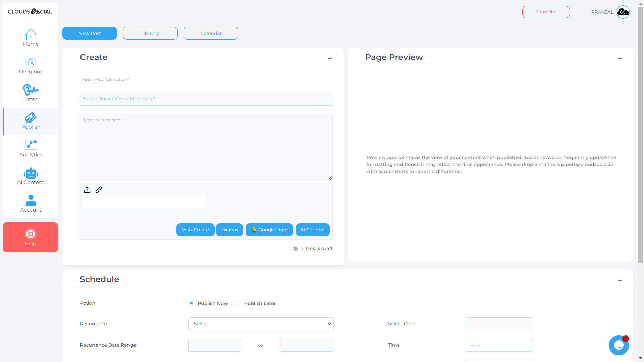This screenshot has height=362, width=644.
Task: Collapse the Page Preview panel
Action: tap(619, 58)
